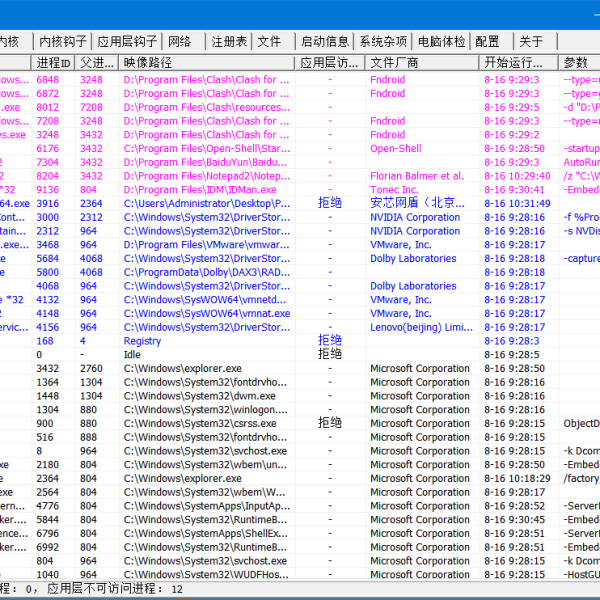
Task: Switch to the 配置 tab
Action: tap(492, 41)
